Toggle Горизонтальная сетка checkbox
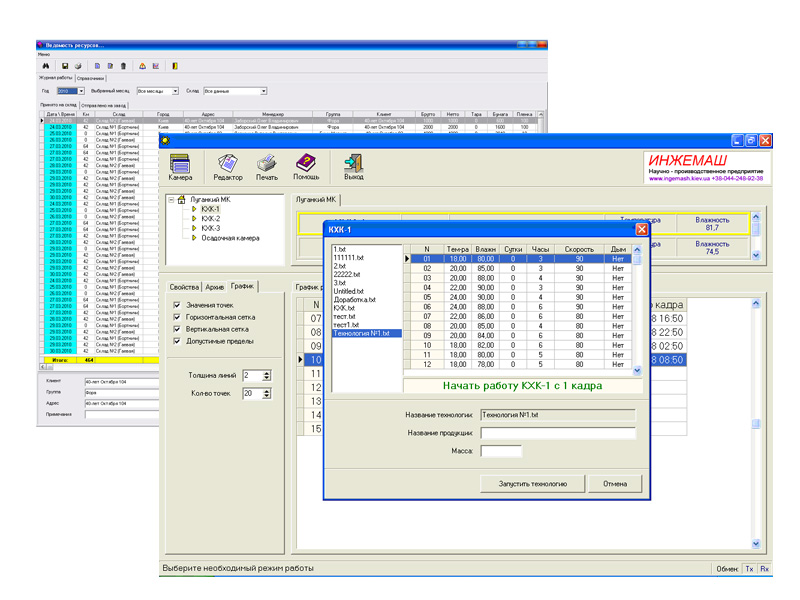The image size is (800, 600). pos(177,317)
